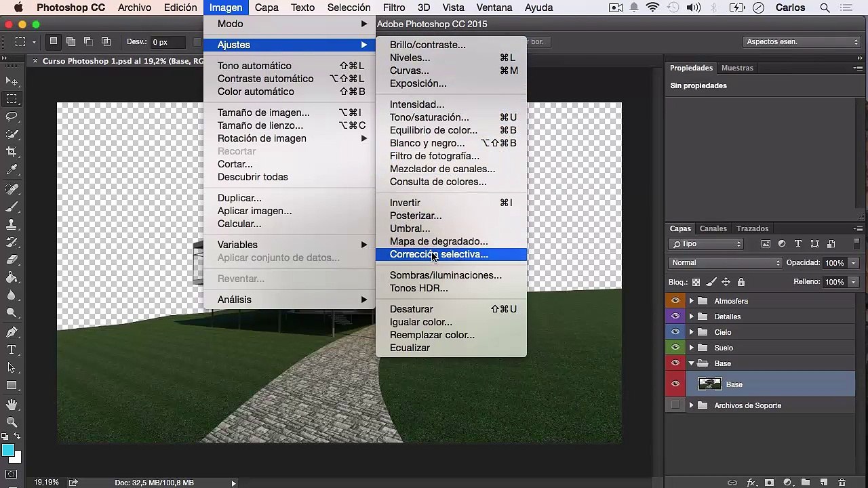Viewport: 868px width, 488px height.
Task: Collapse the Base group folder
Action: (692, 363)
